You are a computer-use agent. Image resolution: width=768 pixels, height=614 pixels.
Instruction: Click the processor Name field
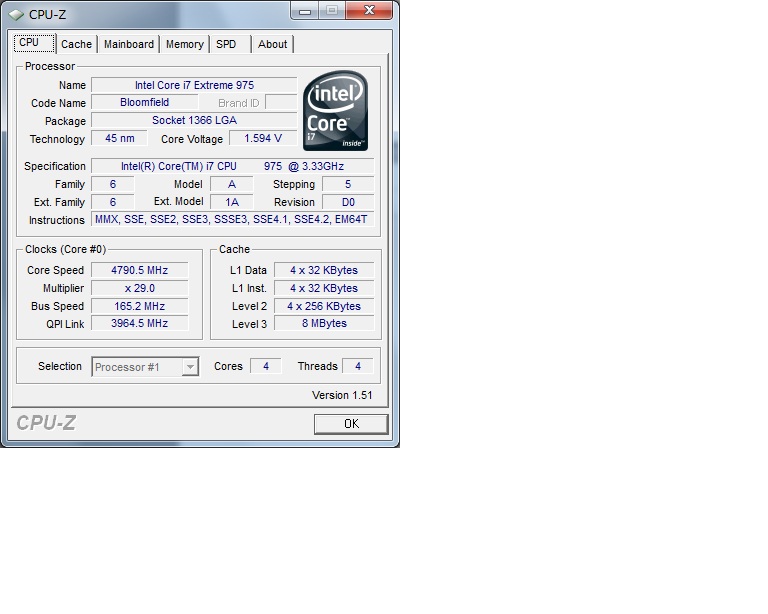click(194, 85)
